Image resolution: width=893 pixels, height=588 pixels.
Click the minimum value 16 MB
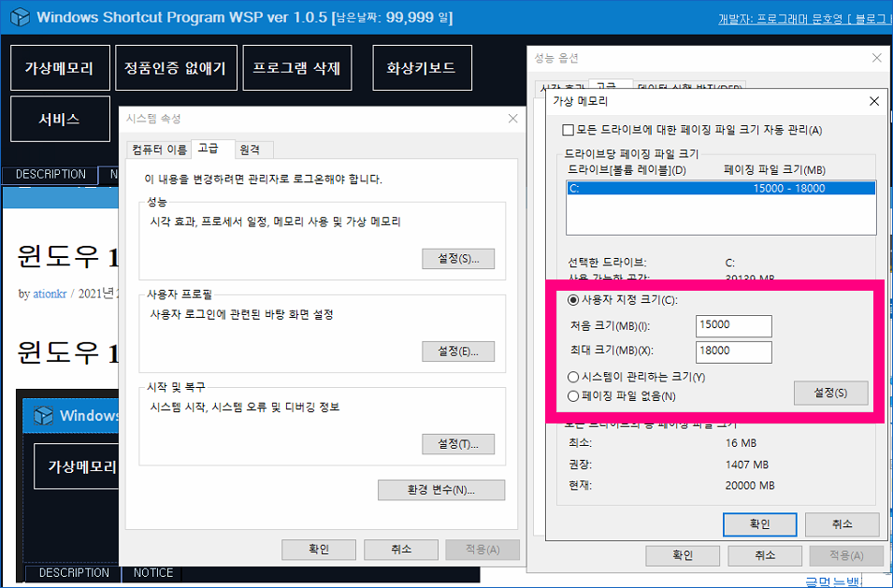pos(741,443)
